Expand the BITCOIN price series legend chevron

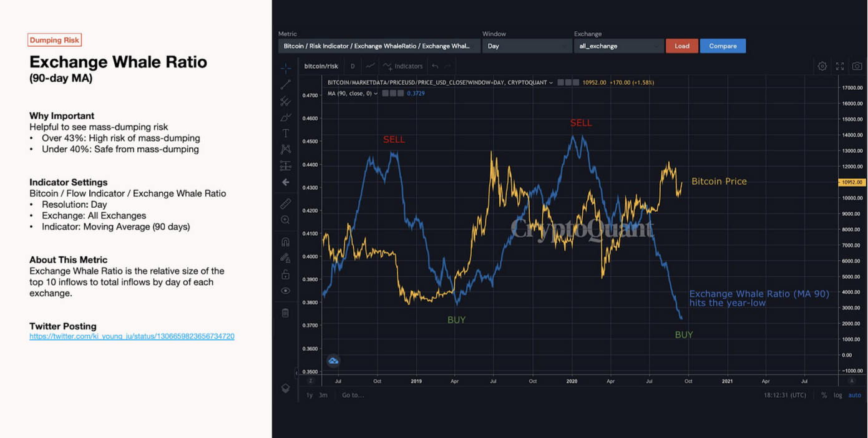click(x=551, y=82)
